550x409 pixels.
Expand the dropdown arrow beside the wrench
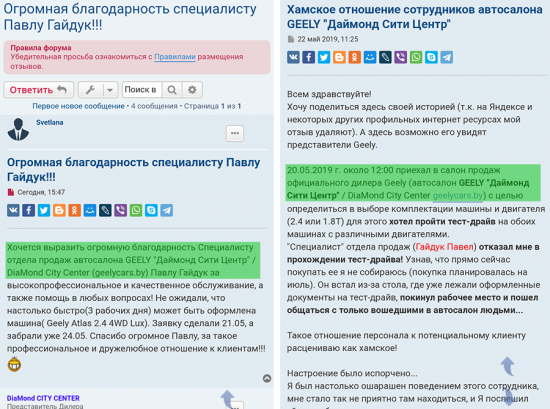pyautogui.click(x=110, y=90)
